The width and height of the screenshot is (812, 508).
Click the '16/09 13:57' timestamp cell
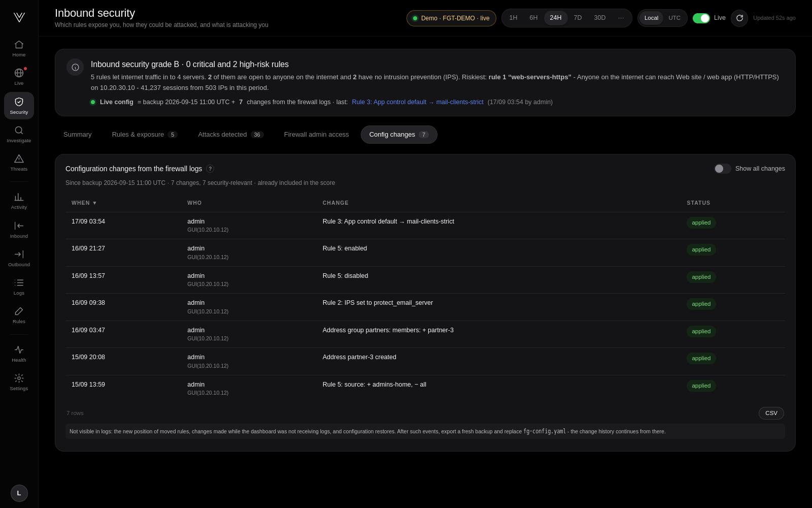click(88, 276)
